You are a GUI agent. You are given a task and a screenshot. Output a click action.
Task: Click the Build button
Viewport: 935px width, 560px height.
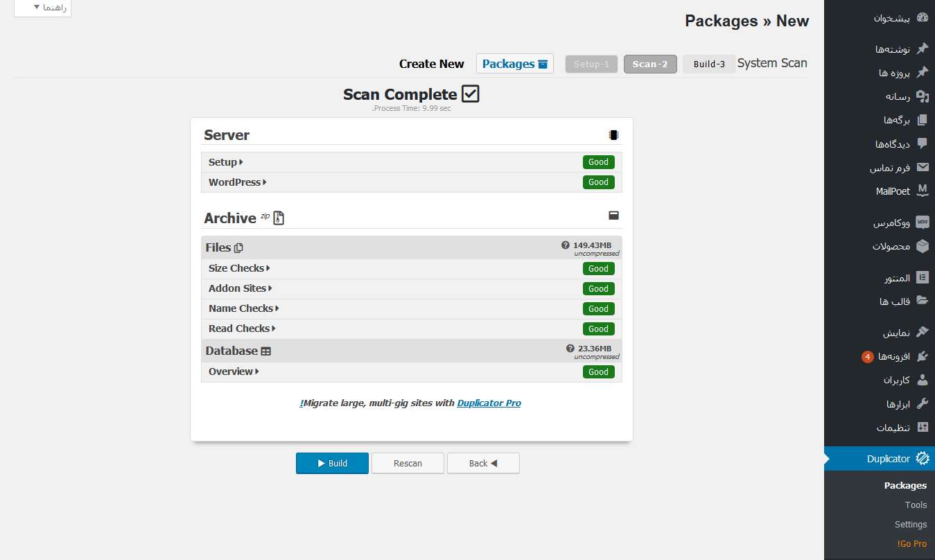[x=332, y=463]
